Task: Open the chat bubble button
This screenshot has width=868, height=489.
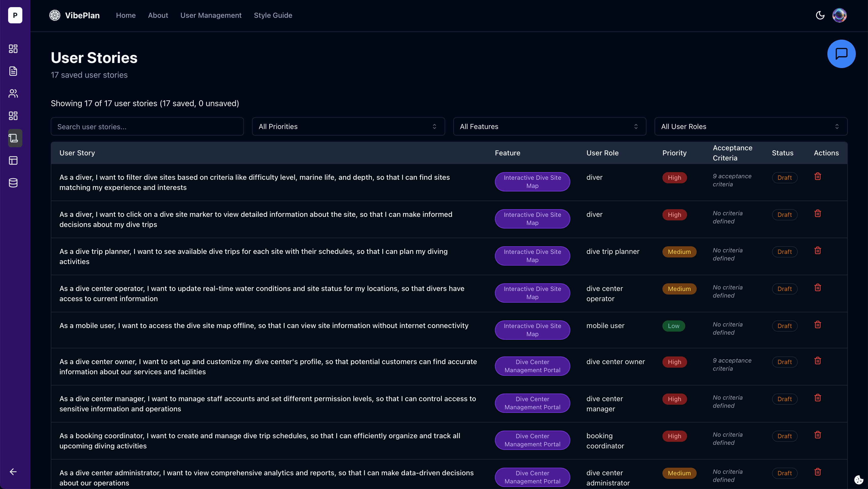Action: (x=841, y=54)
